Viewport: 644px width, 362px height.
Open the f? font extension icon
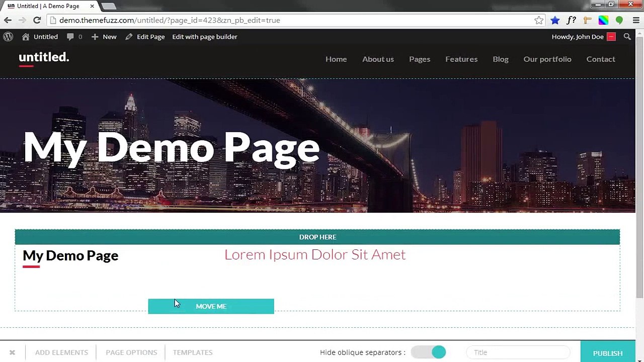pos(571,20)
